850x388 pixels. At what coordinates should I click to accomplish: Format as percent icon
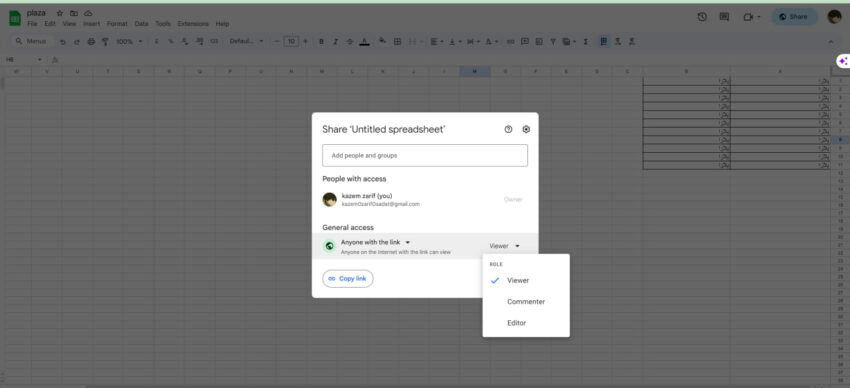171,42
